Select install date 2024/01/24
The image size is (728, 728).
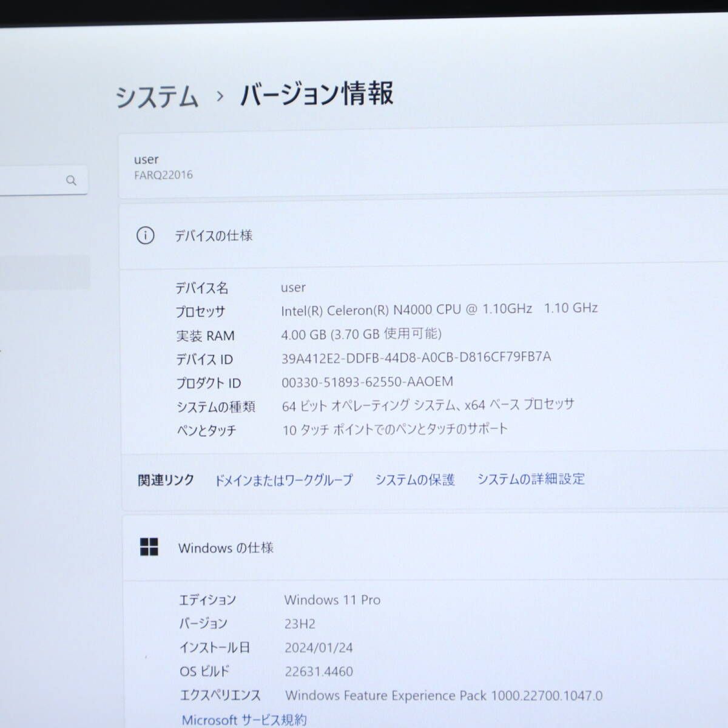318,647
